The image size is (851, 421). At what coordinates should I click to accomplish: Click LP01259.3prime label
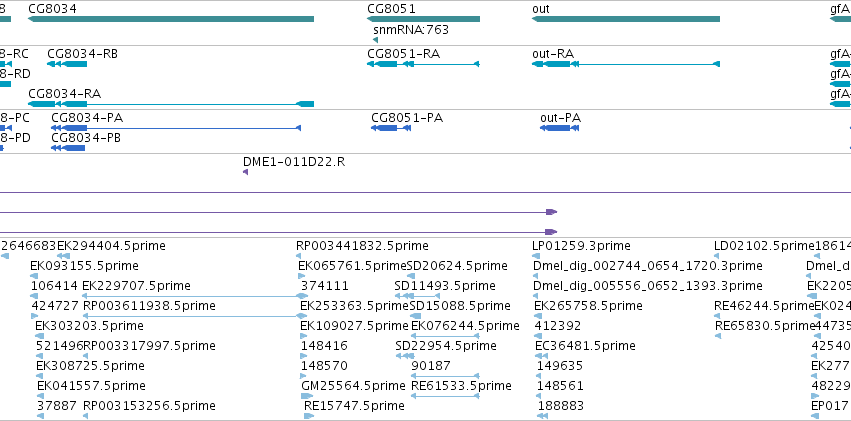click(x=581, y=246)
